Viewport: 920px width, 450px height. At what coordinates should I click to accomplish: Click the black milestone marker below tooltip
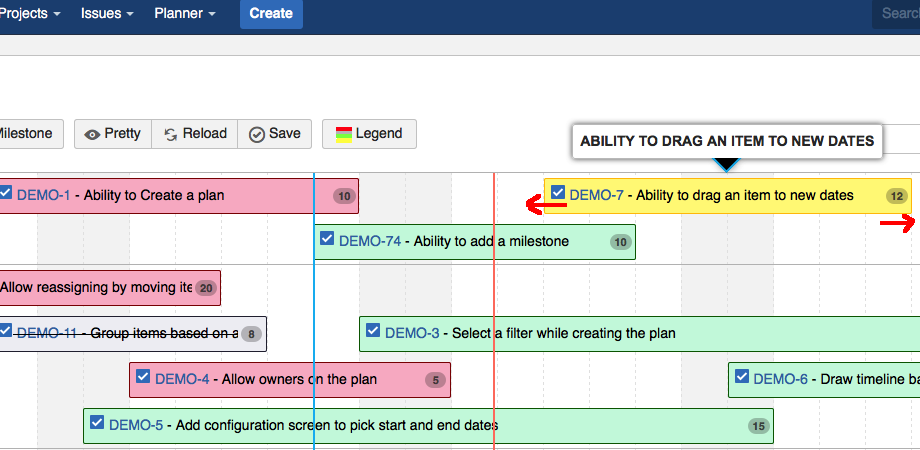coord(726,164)
